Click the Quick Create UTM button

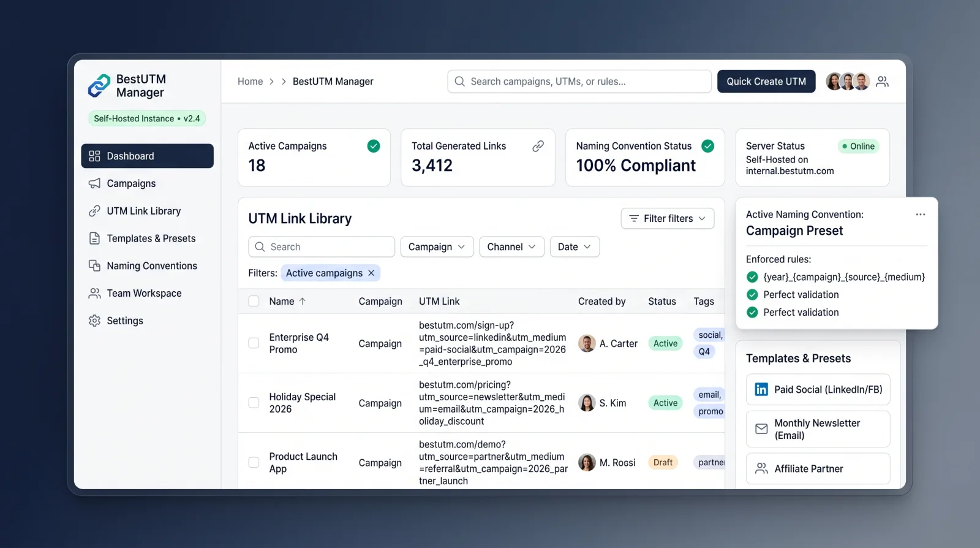[x=766, y=82]
